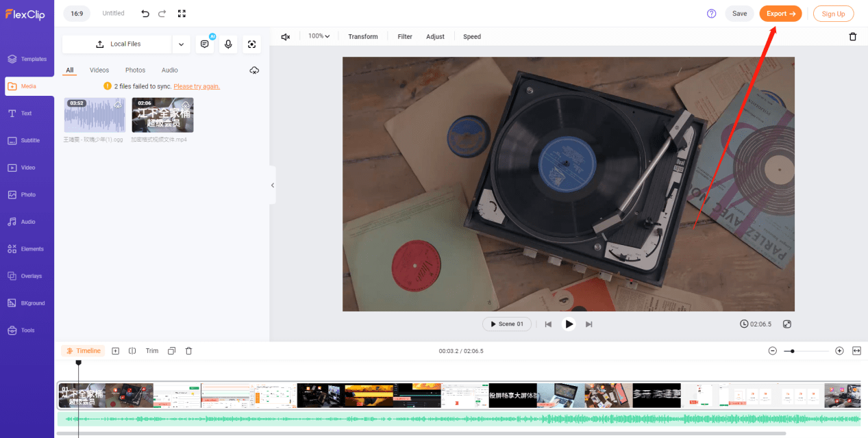Expand preview to fullscreen beside duration
This screenshot has width=868, height=438.
787,324
